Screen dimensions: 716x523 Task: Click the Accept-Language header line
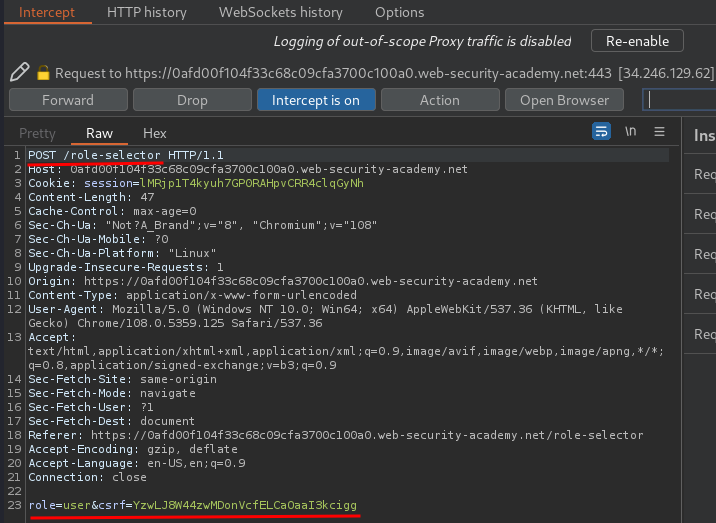pyautogui.click(x=137, y=463)
